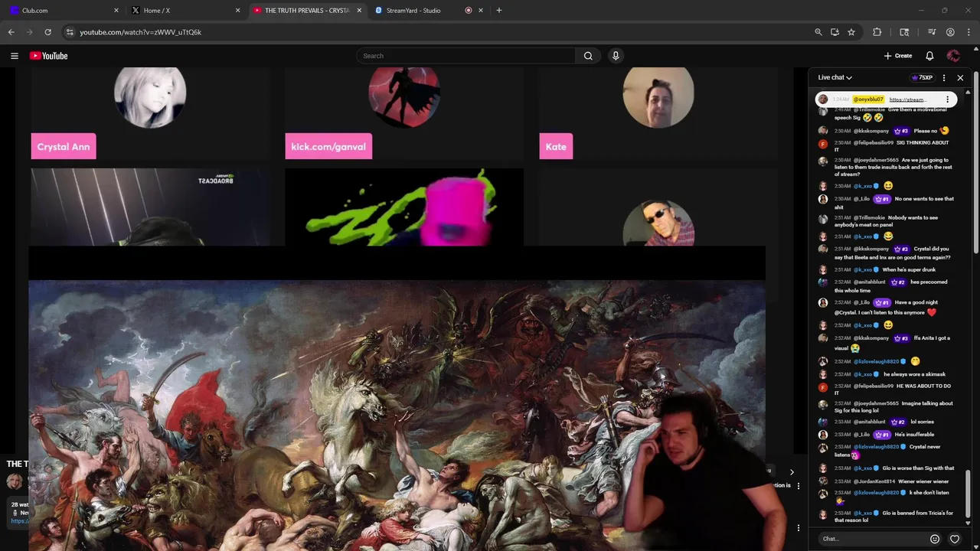
Task: Click the YouTube search magnifier button
Action: [x=588, y=56]
